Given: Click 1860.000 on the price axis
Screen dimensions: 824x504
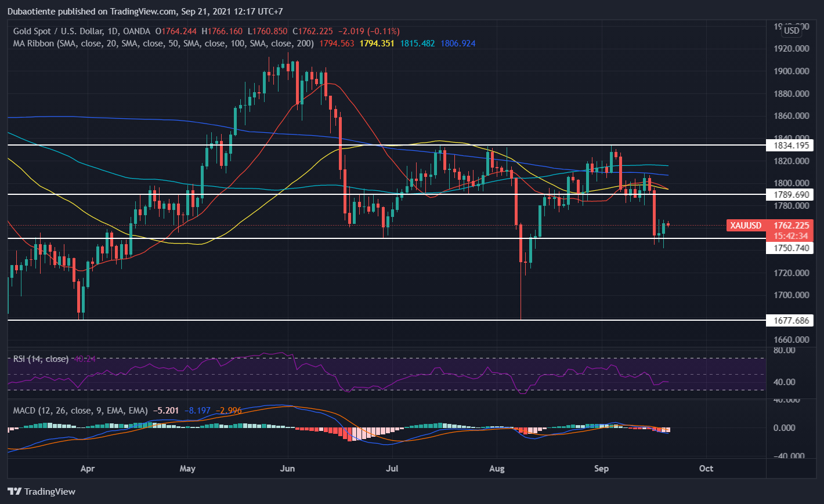Looking at the screenshot, I should pyautogui.click(x=791, y=116).
